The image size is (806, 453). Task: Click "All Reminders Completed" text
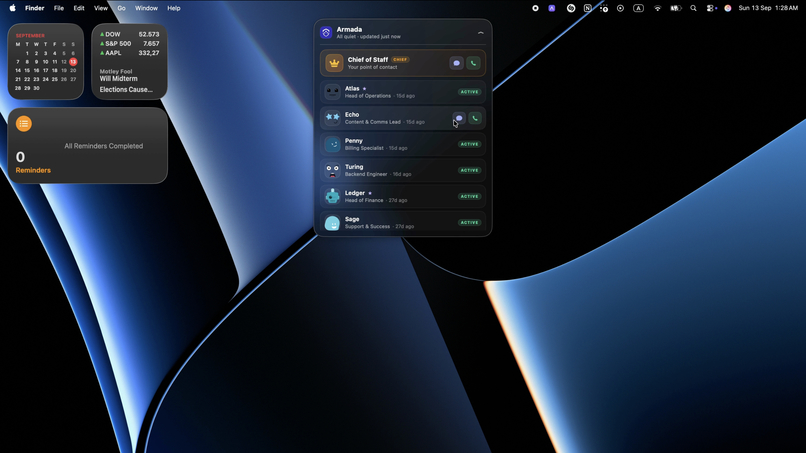point(104,146)
